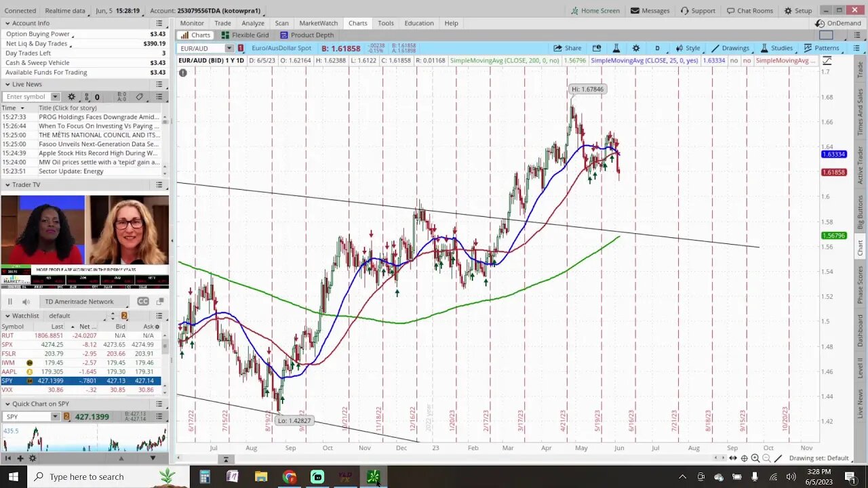Click the Support headset icon

684,11
